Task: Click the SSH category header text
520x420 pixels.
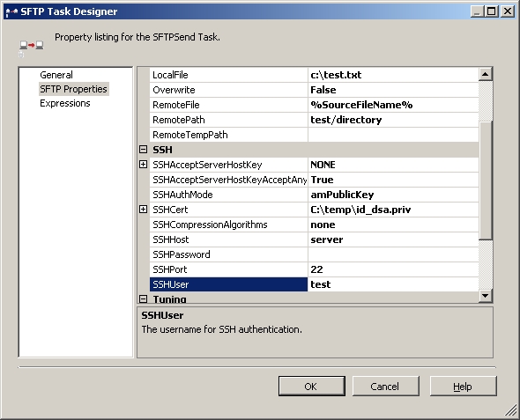Action: point(162,150)
